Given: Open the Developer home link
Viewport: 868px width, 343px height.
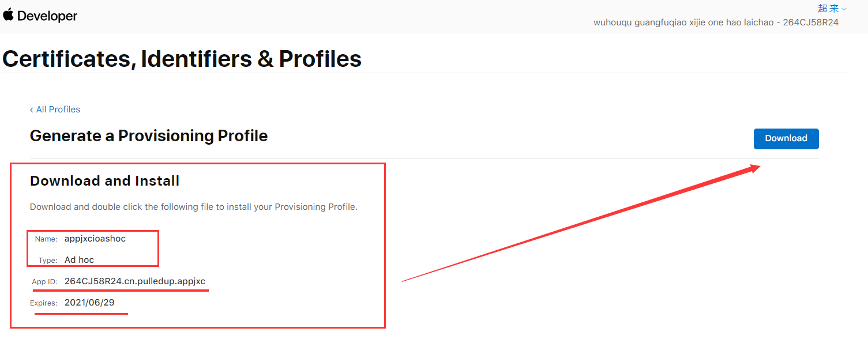Looking at the screenshot, I should [47, 16].
